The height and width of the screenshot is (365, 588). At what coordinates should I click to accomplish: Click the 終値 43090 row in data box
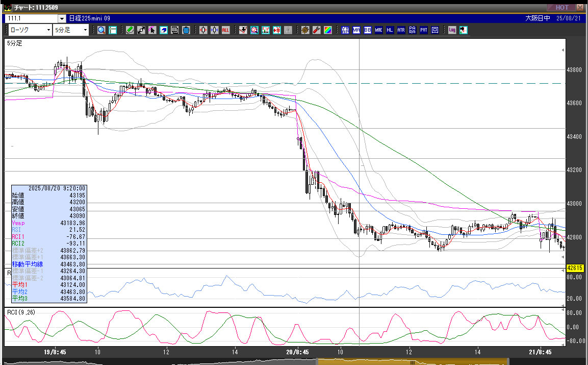pyautogui.click(x=49, y=216)
